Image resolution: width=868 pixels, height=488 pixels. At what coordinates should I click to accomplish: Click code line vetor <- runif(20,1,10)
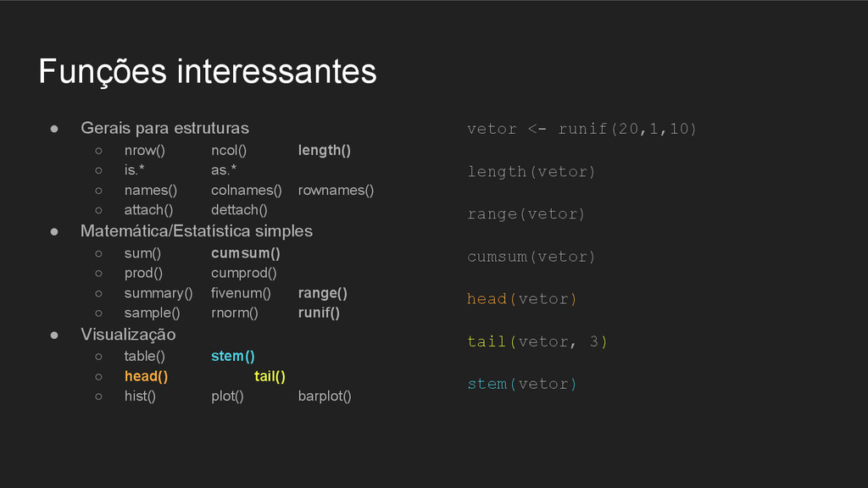pos(581,129)
